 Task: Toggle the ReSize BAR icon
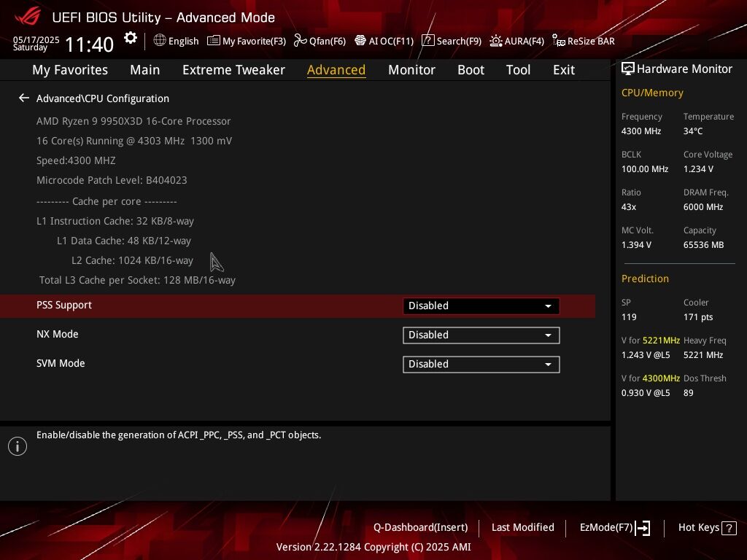[x=558, y=41]
